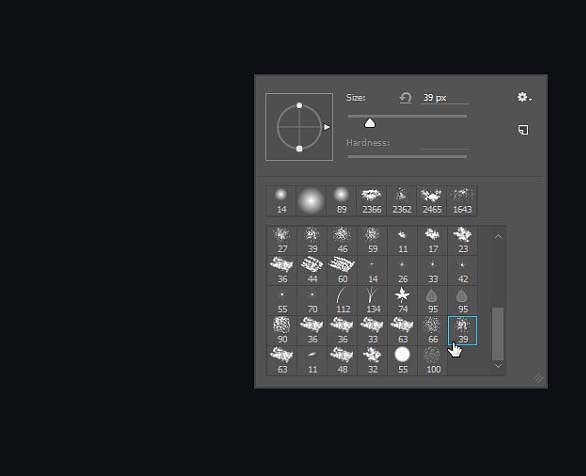The height and width of the screenshot is (476, 586).
Task: Choose the textured brush preset 60
Action: coord(342,271)
